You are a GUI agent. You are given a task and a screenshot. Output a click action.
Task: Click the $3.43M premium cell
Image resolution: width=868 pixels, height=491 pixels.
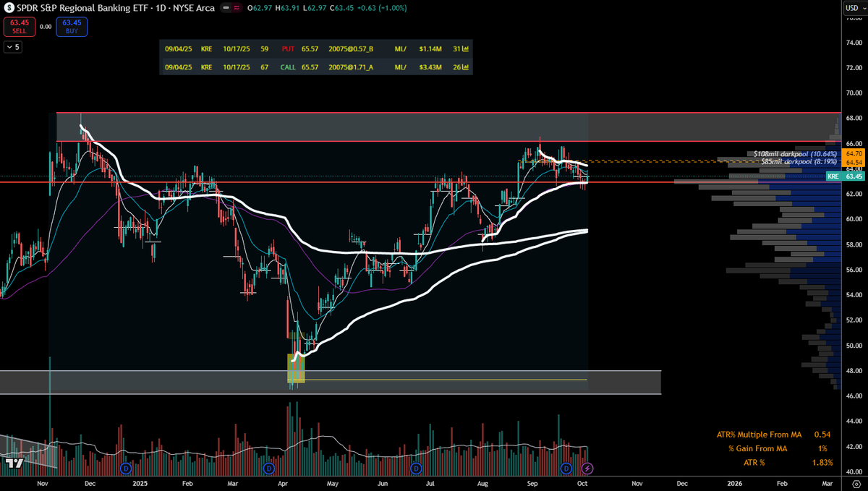(x=430, y=68)
